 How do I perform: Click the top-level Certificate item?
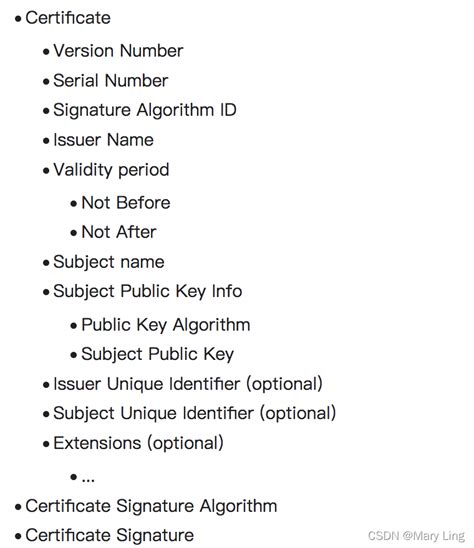[68, 18]
